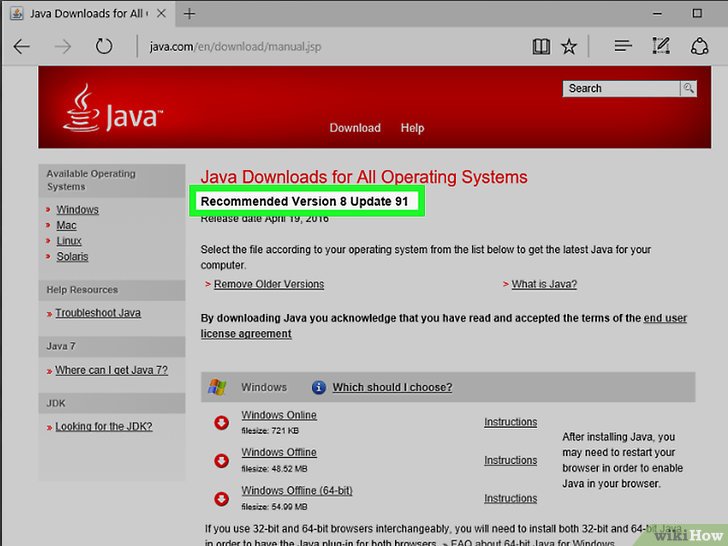Open the Windows link in sidebar

78,209
